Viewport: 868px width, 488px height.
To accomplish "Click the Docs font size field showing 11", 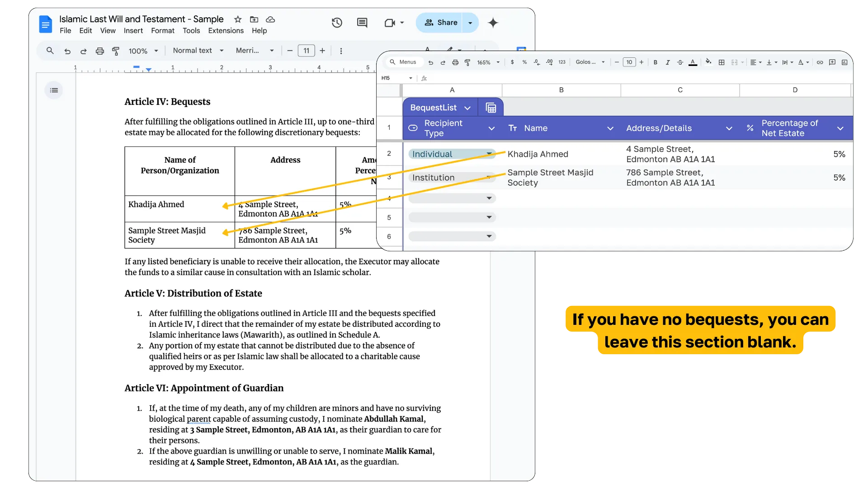I will [x=306, y=51].
